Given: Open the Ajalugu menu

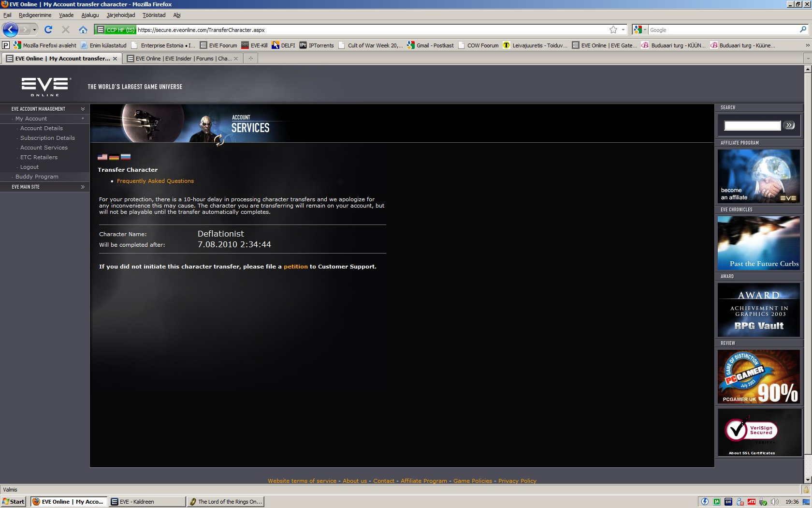Looking at the screenshot, I should pos(90,15).
